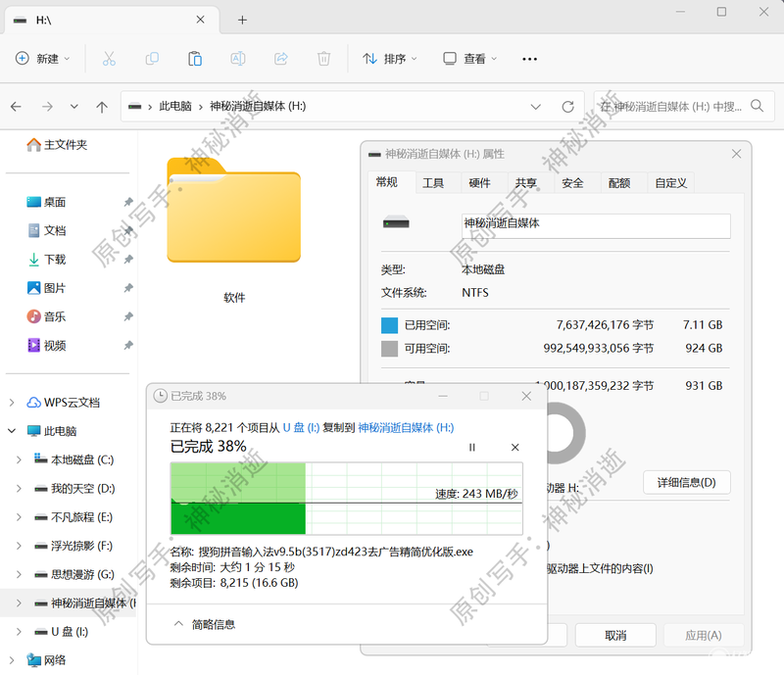Open 音乐 in the sidebar

coord(46,316)
